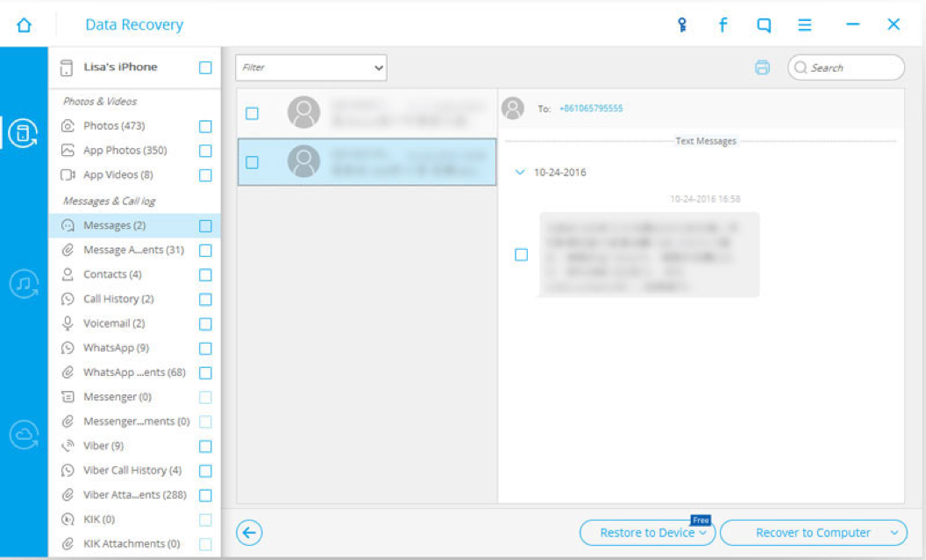Open the registration key icon
This screenshot has width=926, height=560.
(x=682, y=25)
